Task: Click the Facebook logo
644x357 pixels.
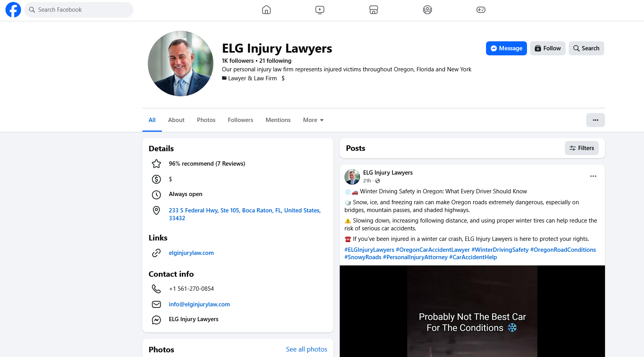Action: tap(13, 9)
